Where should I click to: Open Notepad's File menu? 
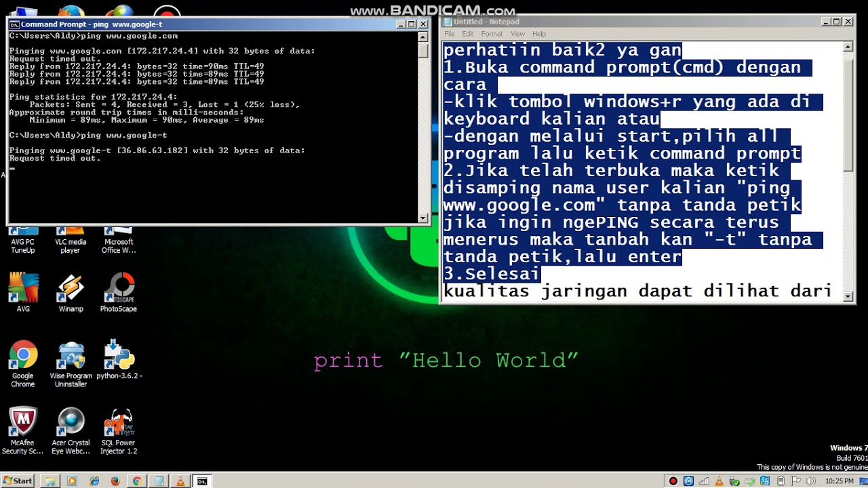click(x=450, y=34)
